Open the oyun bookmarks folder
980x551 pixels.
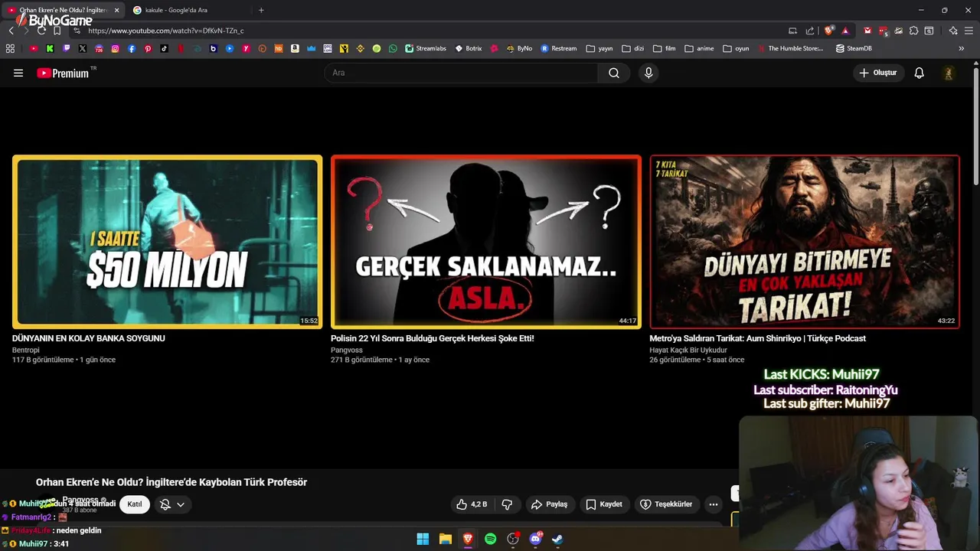click(736, 48)
